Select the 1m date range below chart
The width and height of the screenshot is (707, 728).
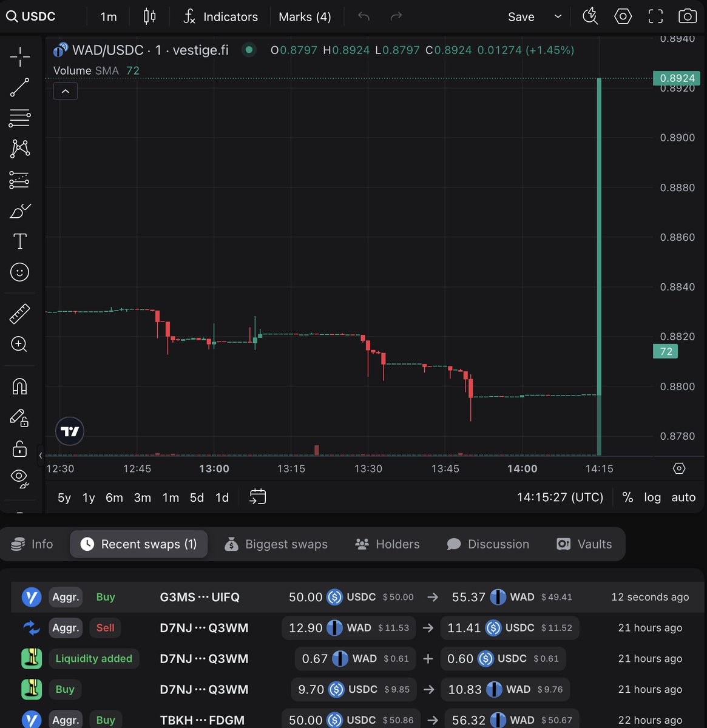click(x=171, y=497)
